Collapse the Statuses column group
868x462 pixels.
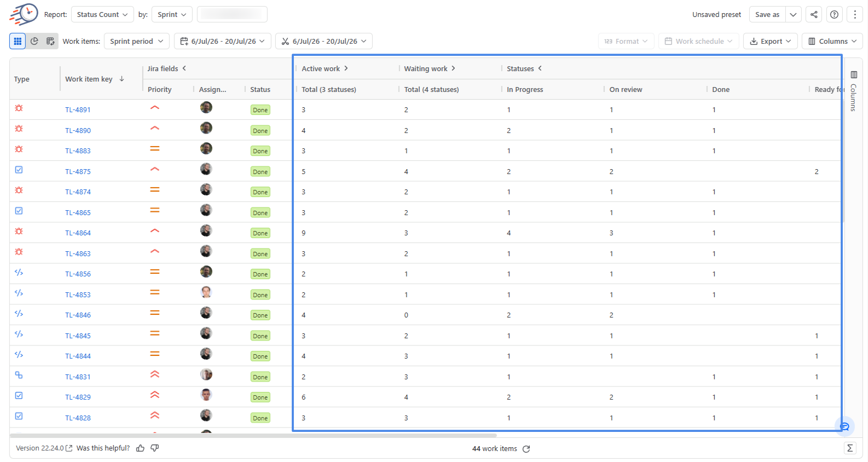540,68
